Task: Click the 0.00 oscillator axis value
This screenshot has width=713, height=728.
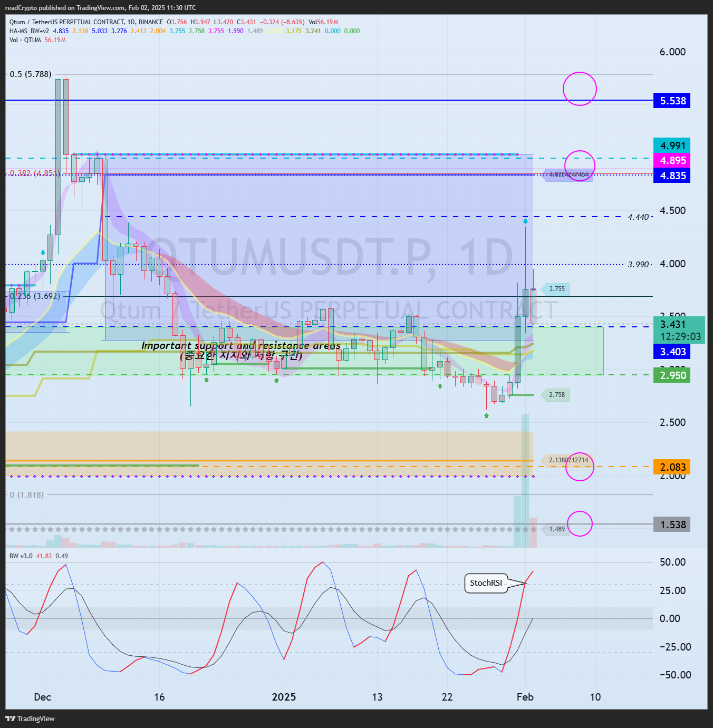Action: (x=670, y=618)
